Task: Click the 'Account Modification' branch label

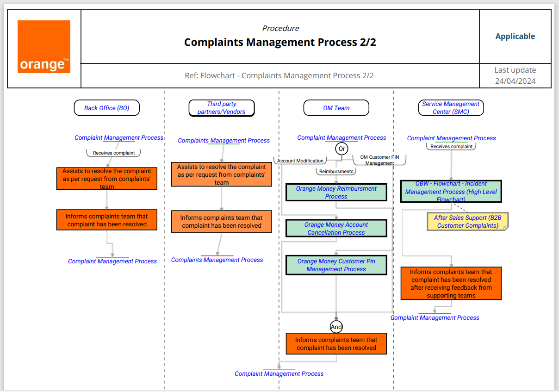Action: [x=300, y=161]
